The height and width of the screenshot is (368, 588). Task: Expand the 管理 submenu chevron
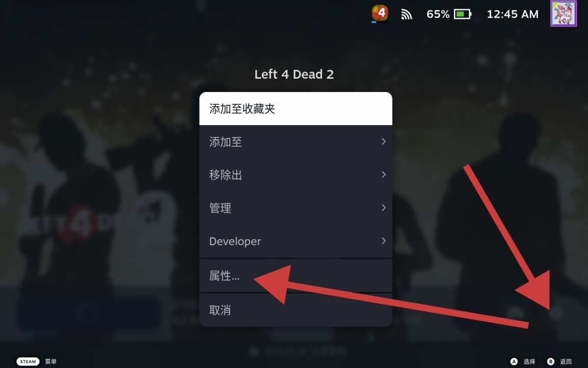point(383,208)
